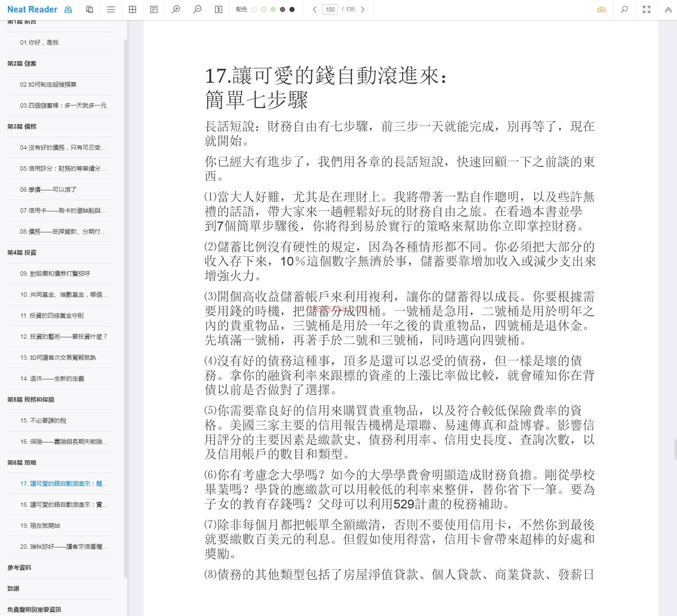
Task: Open the search magnifier icon
Action: click(624, 9)
